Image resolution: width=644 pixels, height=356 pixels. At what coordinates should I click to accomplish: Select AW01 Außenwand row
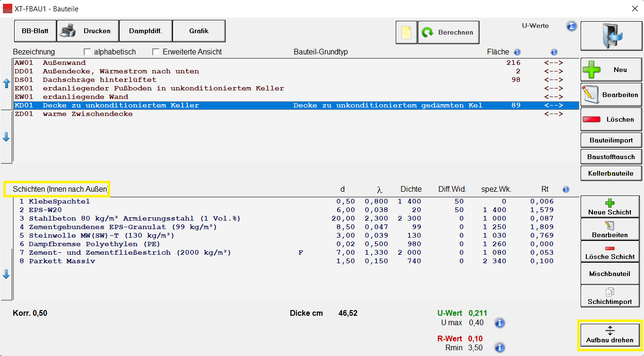(x=296, y=63)
